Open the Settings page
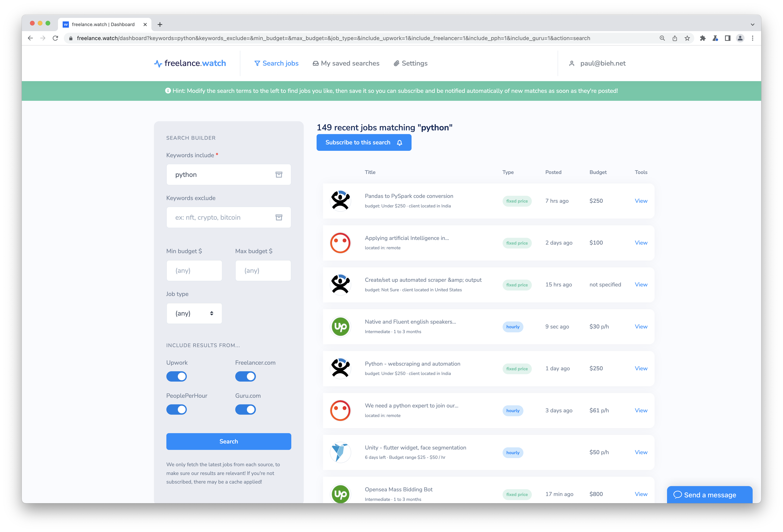Screen dimensions: 783x532 pyautogui.click(x=410, y=63)
